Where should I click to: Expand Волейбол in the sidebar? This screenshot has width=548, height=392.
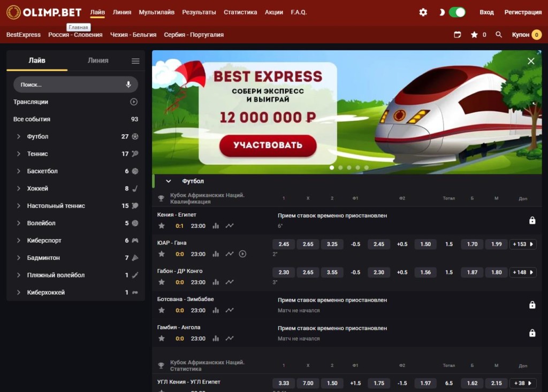point(19,223)
